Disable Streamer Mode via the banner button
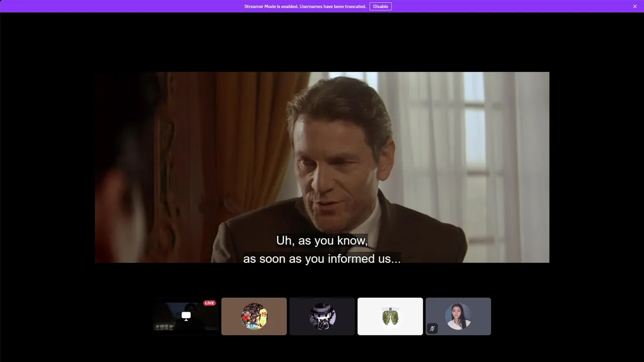Screen dimensions: 644x362 pos(380,7)
